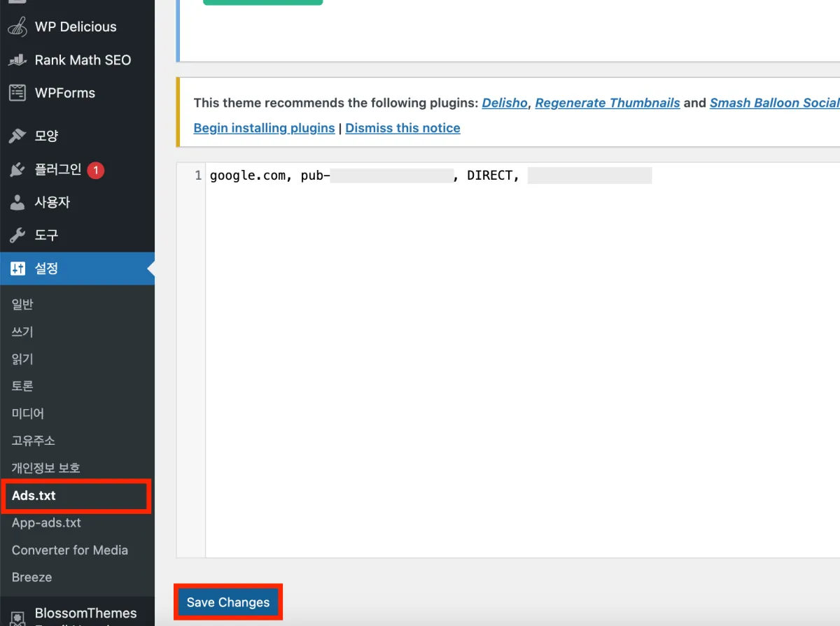Click the 모양 paintbrush icon

click(x=17, y=136)
